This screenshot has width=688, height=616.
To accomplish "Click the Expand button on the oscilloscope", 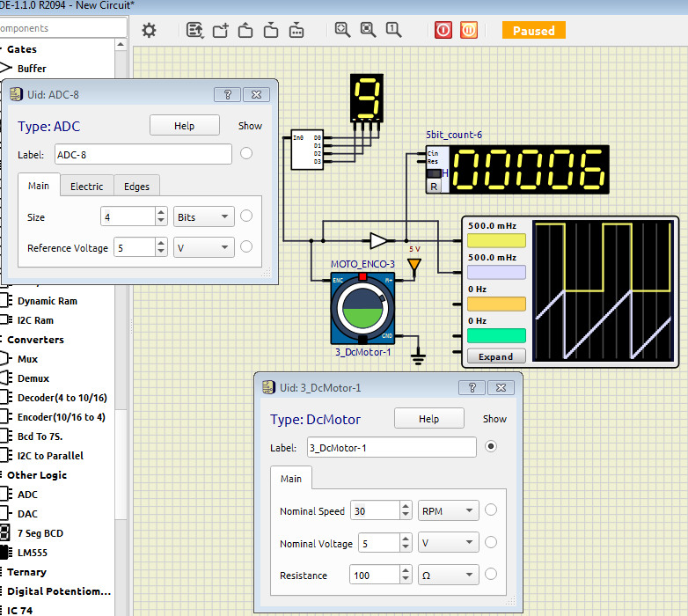I will point(496,356).
